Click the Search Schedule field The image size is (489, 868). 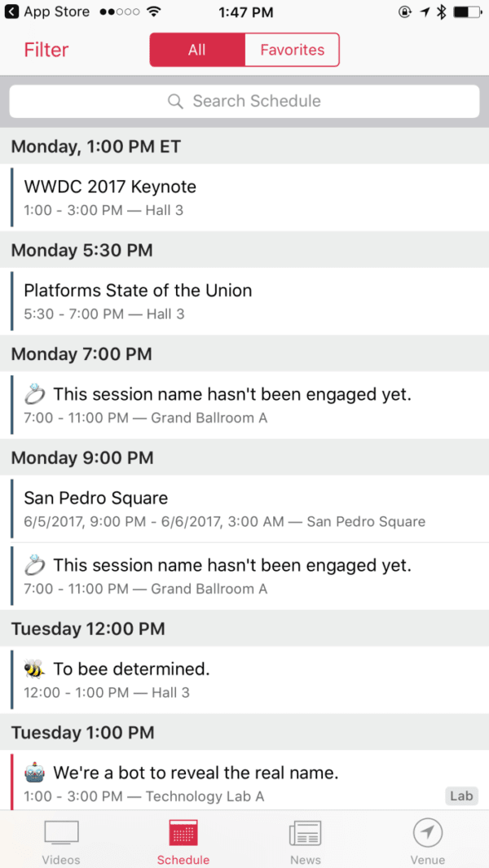(x=244, y=102)
